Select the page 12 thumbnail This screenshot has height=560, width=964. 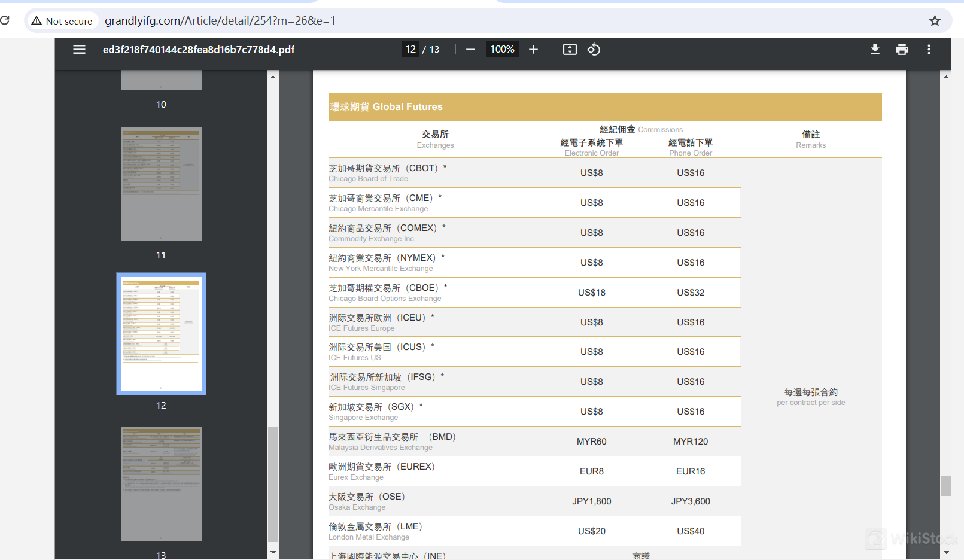[161, 334]
